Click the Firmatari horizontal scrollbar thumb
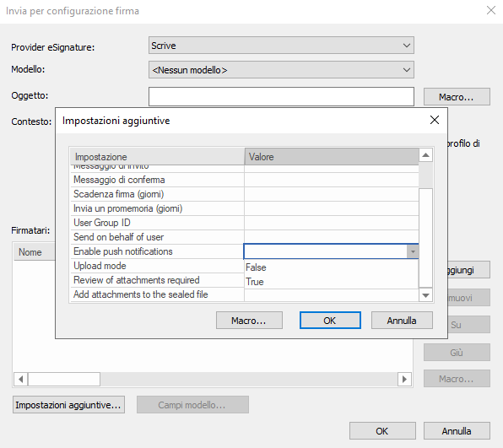The image size is (503, 448). coord(64,380)
